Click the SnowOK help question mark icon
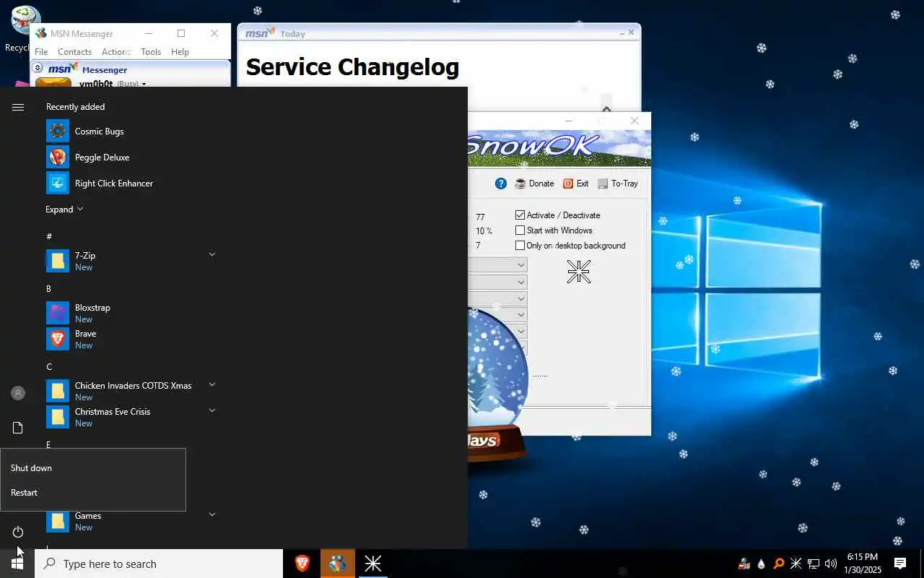 [x=501, y=184]
